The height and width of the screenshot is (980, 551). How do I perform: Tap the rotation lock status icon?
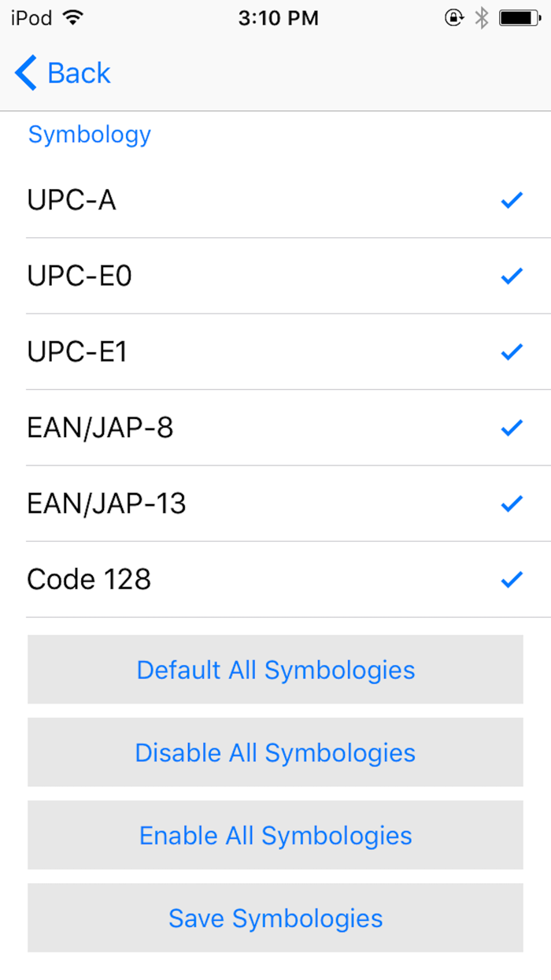click(x=454, y=17)
